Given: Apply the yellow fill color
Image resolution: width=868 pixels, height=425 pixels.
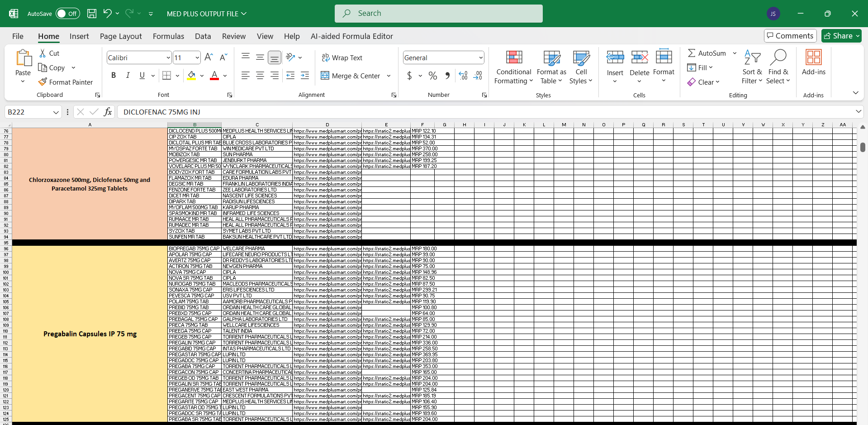Looking at the screenshot, I should (x=192, y=76).
